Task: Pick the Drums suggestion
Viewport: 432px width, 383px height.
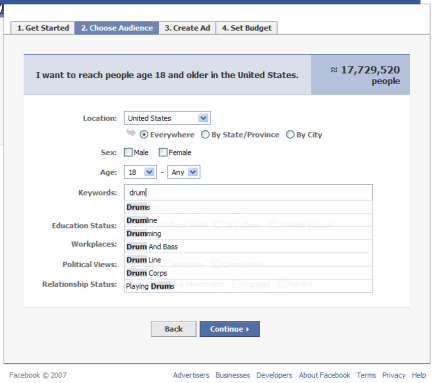Action: tap(248, 207)
